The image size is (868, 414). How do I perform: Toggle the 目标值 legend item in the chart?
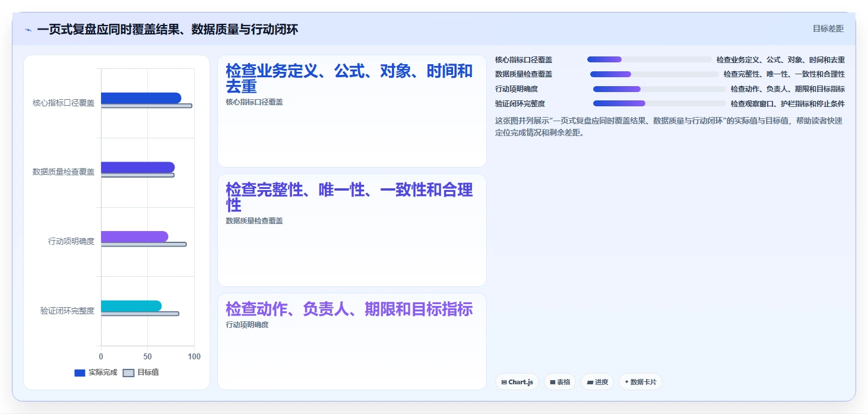click(141, 372)
